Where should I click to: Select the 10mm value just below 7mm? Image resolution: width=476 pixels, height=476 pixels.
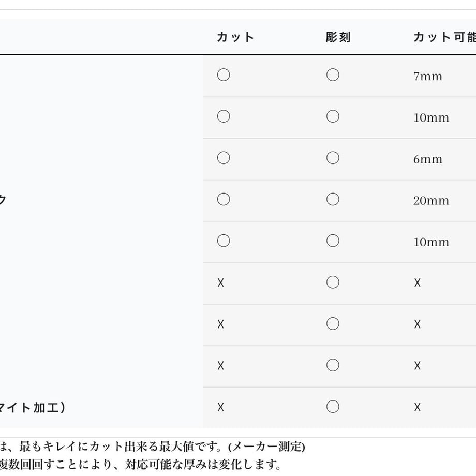pos(431,117)
